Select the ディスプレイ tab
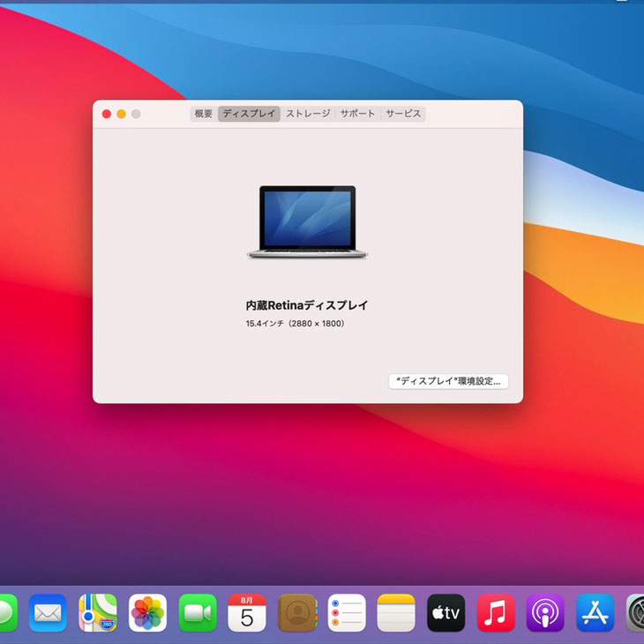Image resolution: width=644 pixels, height=644 pixels. pyautogui.click(x=249, y=114)
